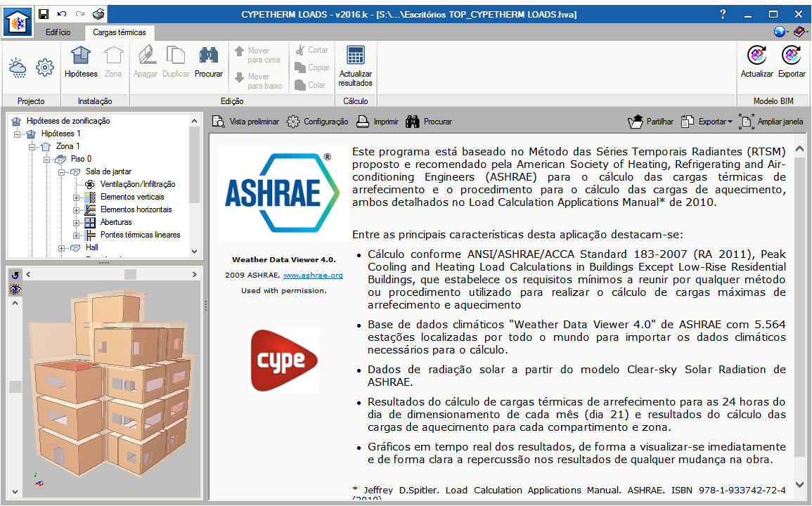Click Exportar in Modelo BIM group
The width and height of the screenshot is (812, 506).
(x=792, y=62)
